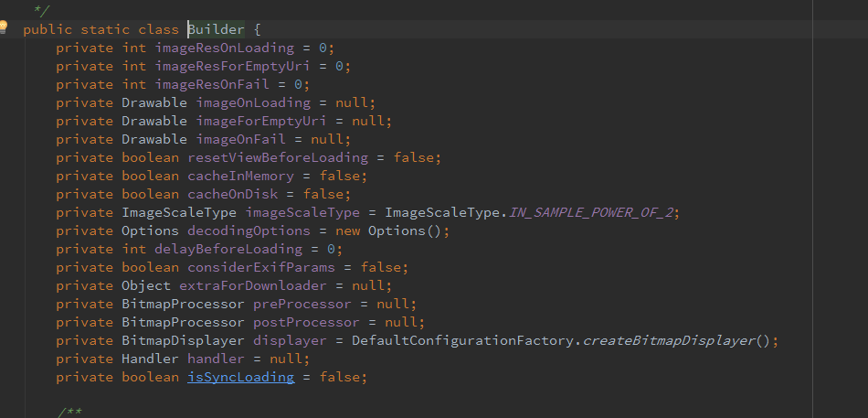This screenshot has width=868, height=418.
Task: Click the Builder class name
Action: point(217,29)
